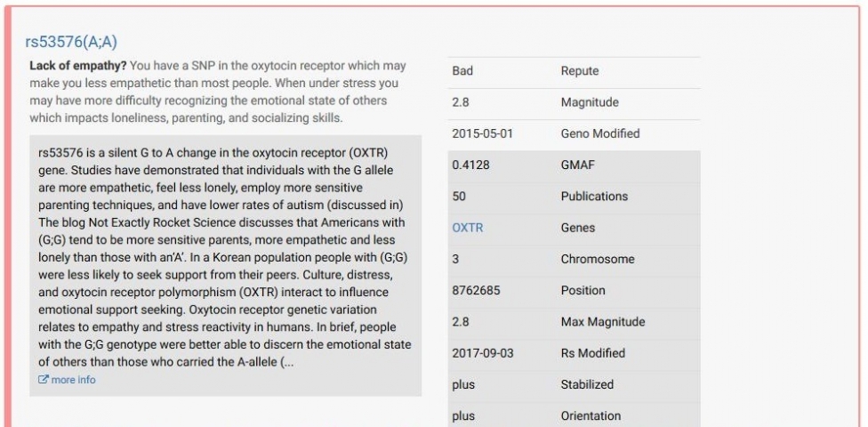The width and height of the screenshot is (868, 427).
Task: Select the "Publications" row label
Action: (594, 197)
